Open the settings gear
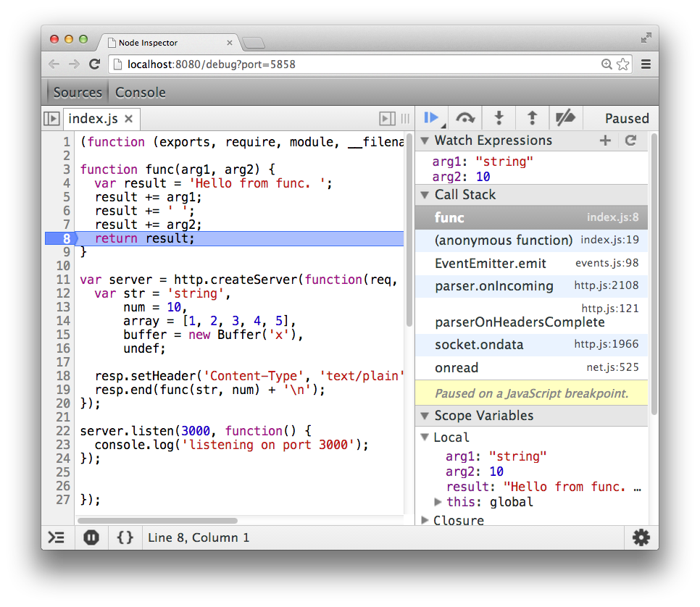Screen dimensions: 700x607 [x=641, y=537]
